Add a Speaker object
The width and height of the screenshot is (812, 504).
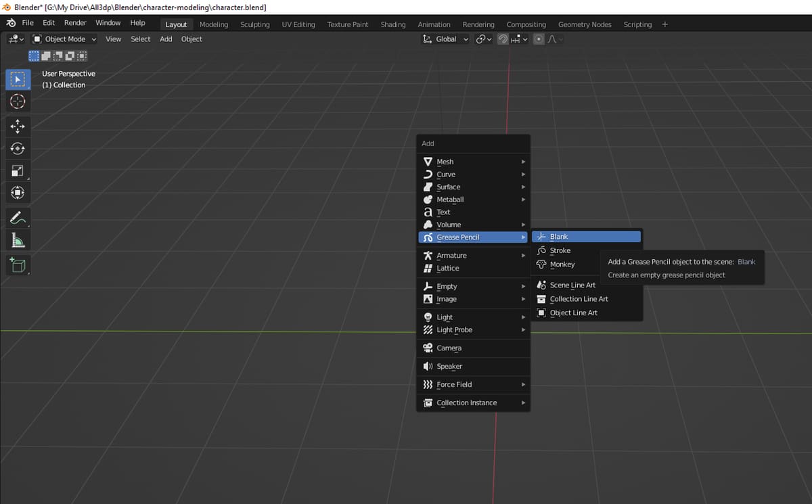pyautogui.click(x=473, y=367)
